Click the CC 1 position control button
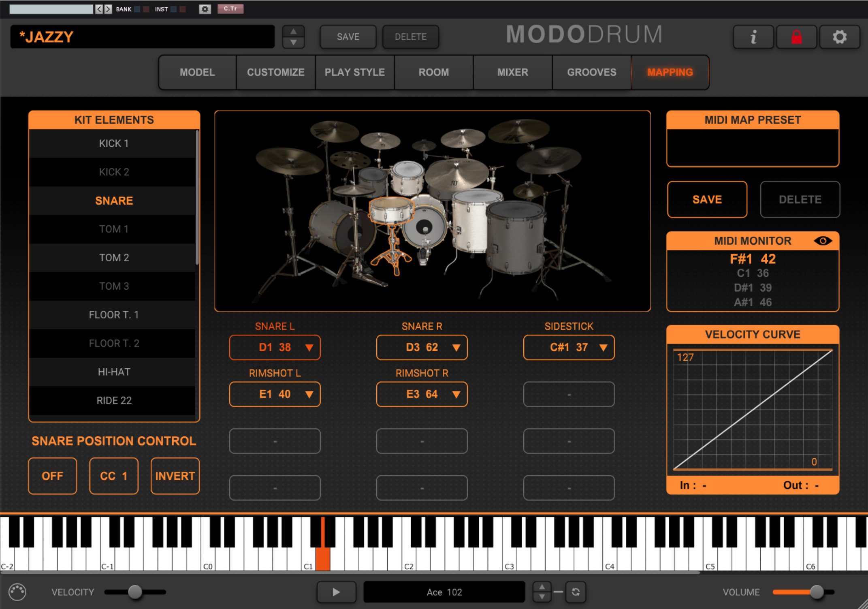The height and width of the screenshot is (609, 868). [x=114, y=476]
